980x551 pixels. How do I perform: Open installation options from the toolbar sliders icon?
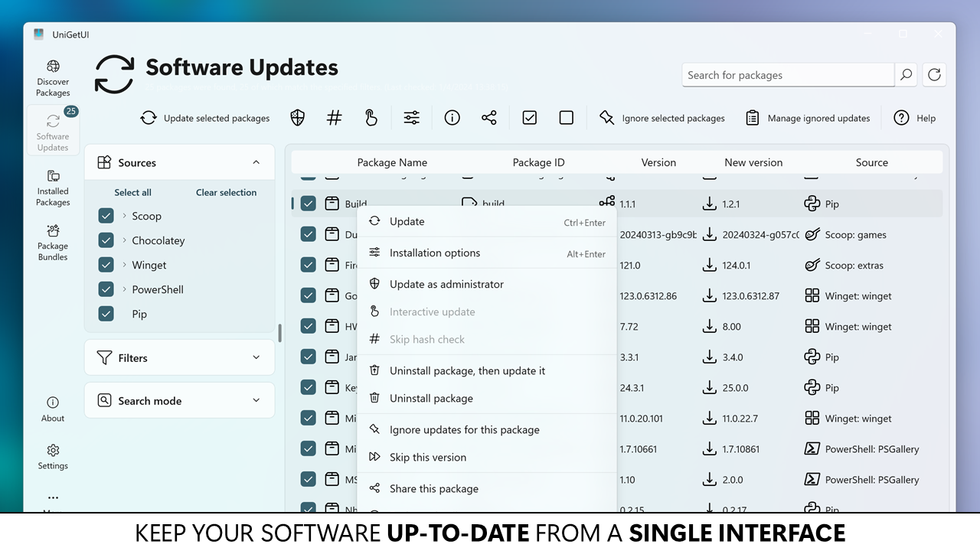click(411, 117)
